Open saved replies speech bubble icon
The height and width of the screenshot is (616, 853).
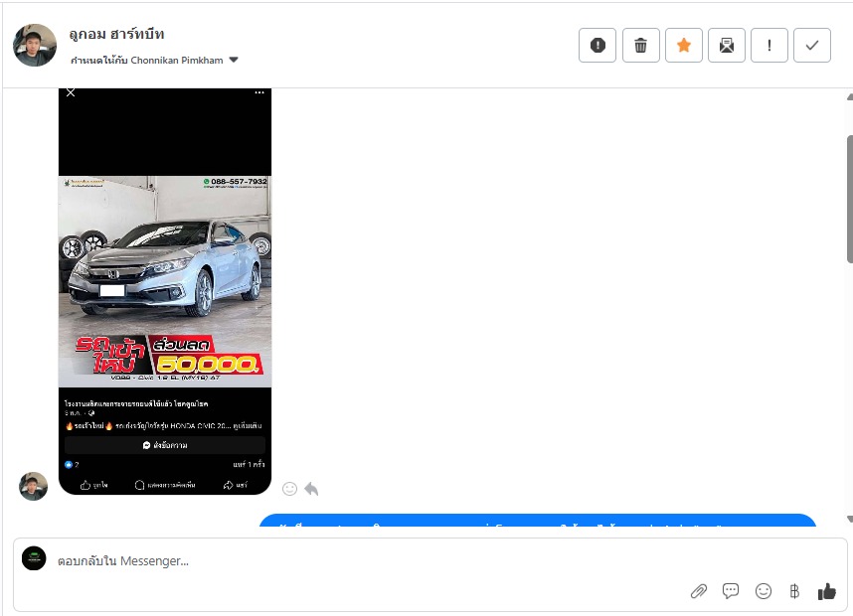tap(731, 591)
